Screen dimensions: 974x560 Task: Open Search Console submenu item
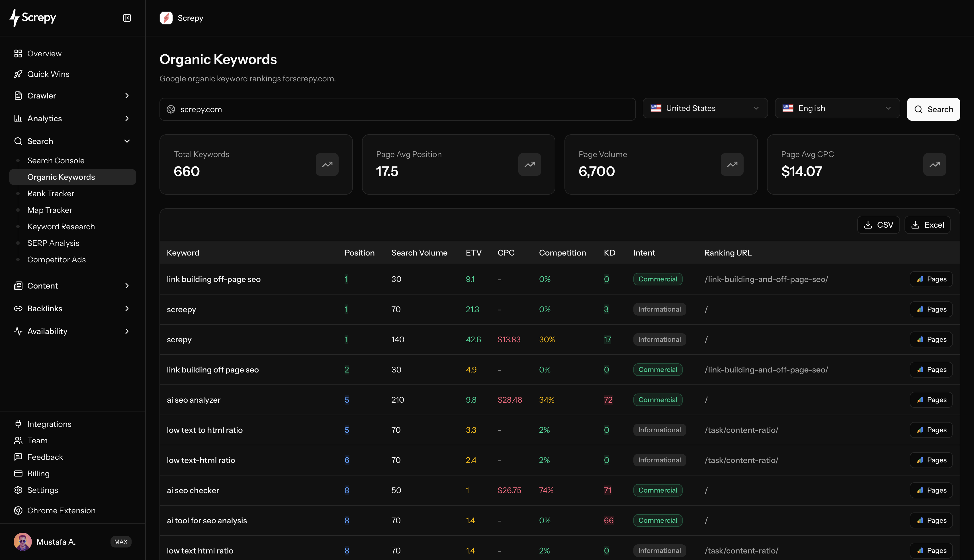[x=56, y=160]
